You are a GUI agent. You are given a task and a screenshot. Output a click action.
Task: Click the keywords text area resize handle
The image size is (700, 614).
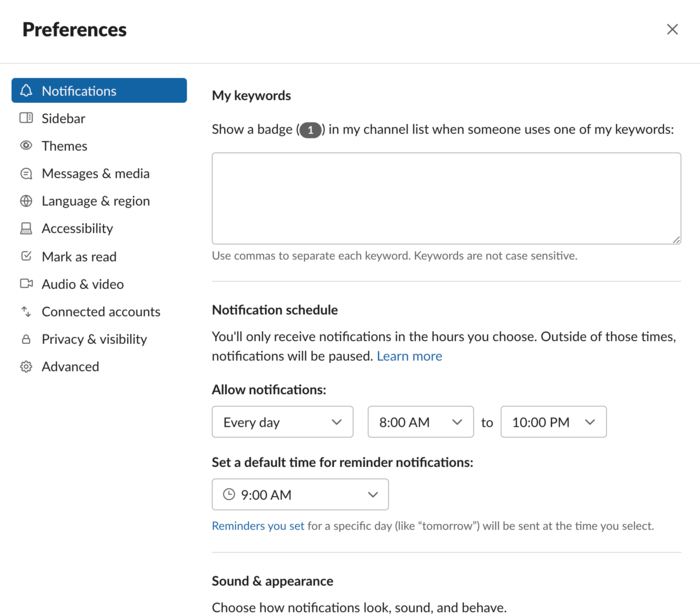[676, 240]
